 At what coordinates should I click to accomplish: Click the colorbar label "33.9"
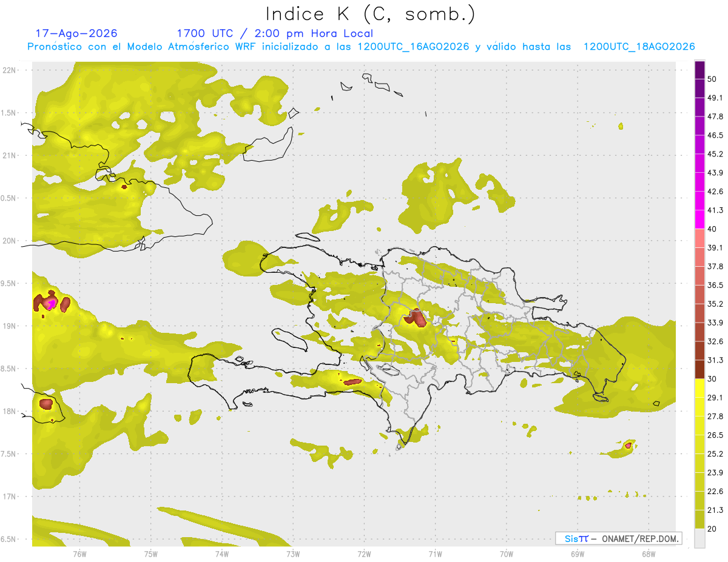[x=715, y=323]
